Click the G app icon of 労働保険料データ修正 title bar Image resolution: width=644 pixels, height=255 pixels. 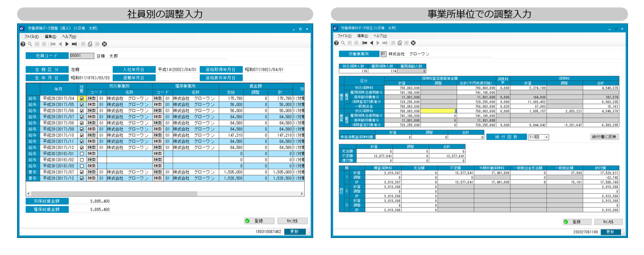[335, 28]
